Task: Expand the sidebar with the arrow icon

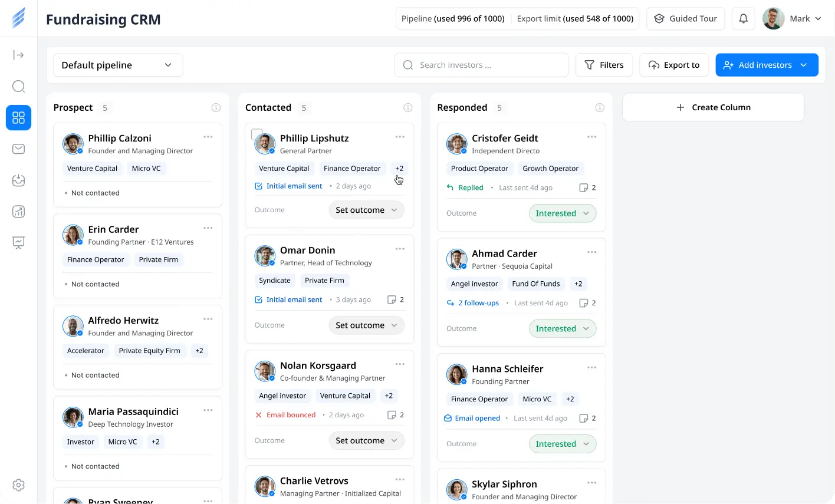Action: (x=18, y=55)
